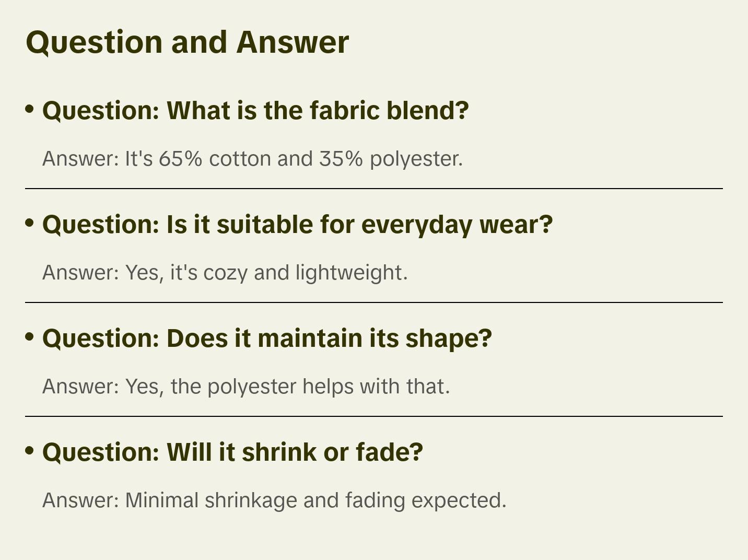This screenshot has height=560, width=748.
Task: Click the bullet beside the shrink or fade question
Action: tap(30, 451)
